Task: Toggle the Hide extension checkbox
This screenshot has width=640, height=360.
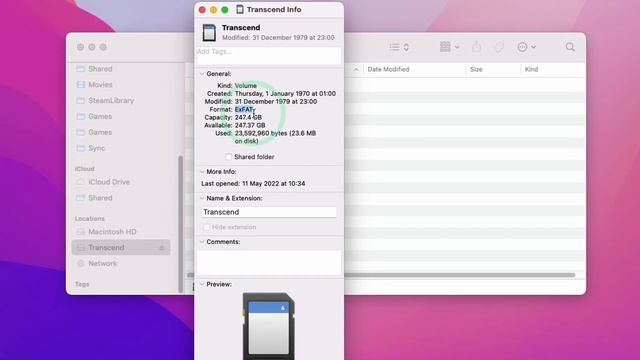Action: point(207,227)
